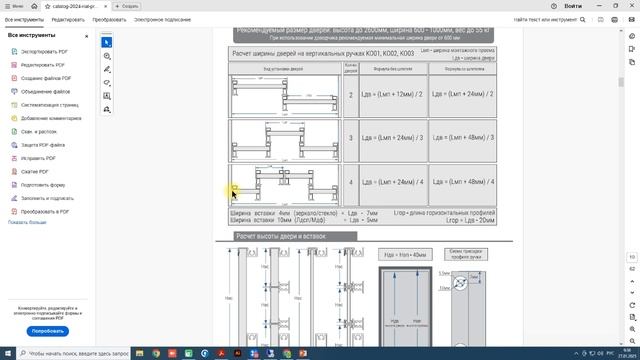Zoom out with bottom magnifier icon
This screenshot has height=360, width=640.
pos(632,341)
